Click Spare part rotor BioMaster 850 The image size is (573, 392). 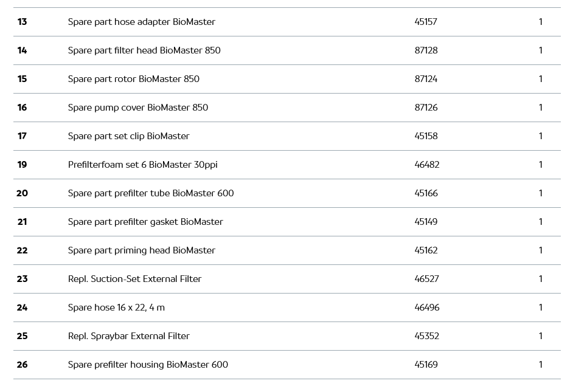coord(134,79)
